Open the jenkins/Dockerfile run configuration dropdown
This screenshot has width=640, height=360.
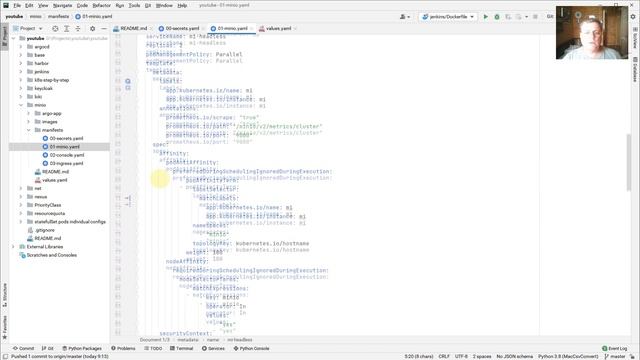pyautogui.click(x=448, y=17)
